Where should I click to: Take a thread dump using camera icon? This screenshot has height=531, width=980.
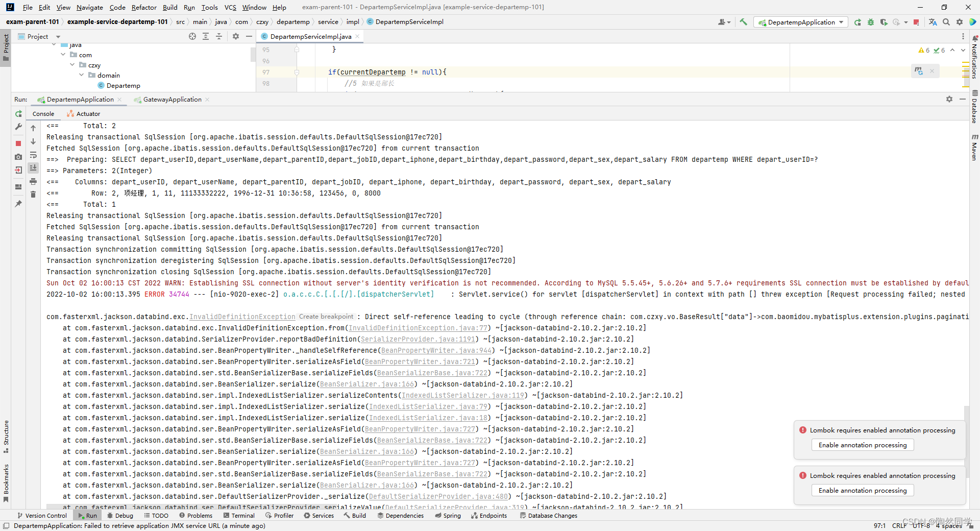(x=18, y=157)
